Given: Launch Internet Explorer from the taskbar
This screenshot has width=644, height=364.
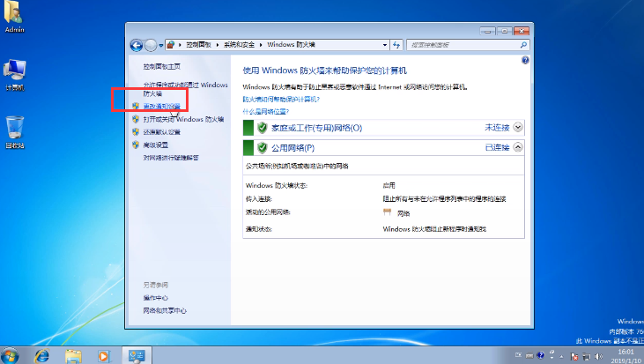Looking at the screenshot, I should pos(42,356).
